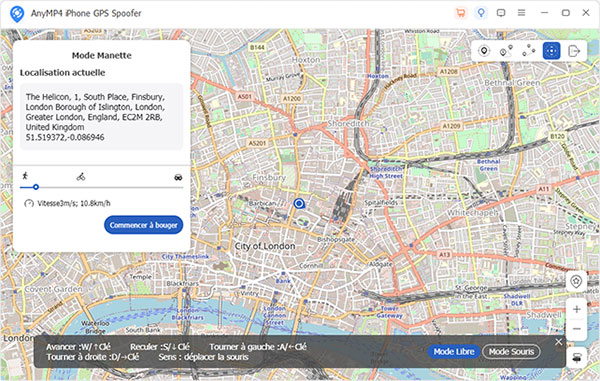
Task: Switch to Mode Libre
Action: pos(454,352)
